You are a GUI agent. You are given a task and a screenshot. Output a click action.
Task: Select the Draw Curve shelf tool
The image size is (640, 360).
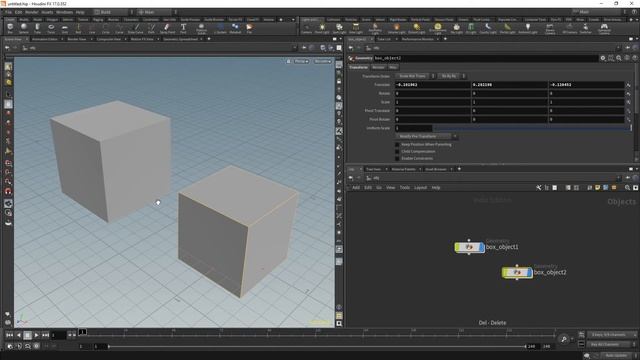point(136,28)
